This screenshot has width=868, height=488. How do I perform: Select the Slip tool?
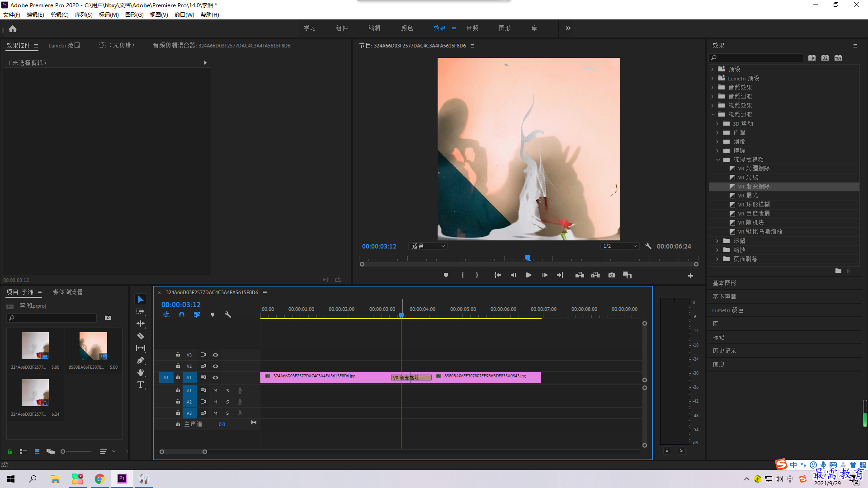point(141,348)
